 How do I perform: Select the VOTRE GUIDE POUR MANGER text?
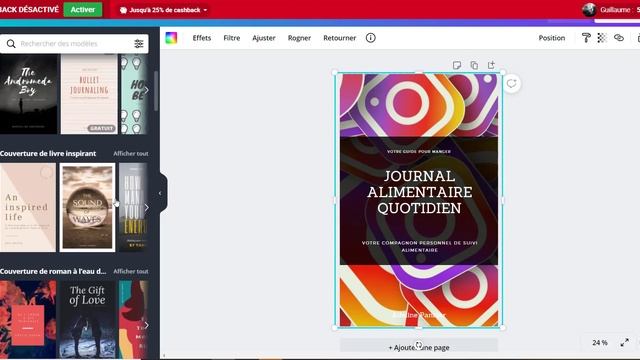point(419,151)
